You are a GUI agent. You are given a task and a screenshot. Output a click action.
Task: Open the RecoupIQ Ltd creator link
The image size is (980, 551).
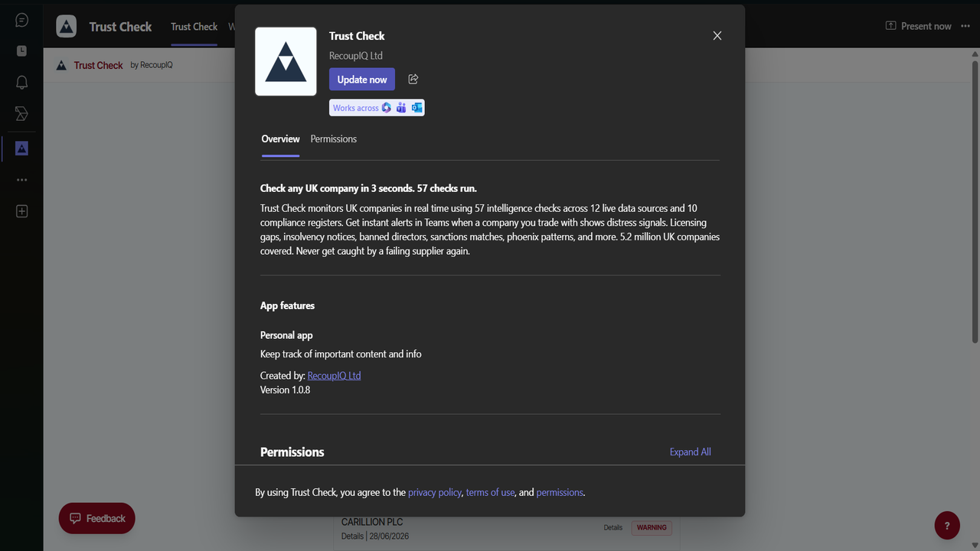[x=334, y=376]
